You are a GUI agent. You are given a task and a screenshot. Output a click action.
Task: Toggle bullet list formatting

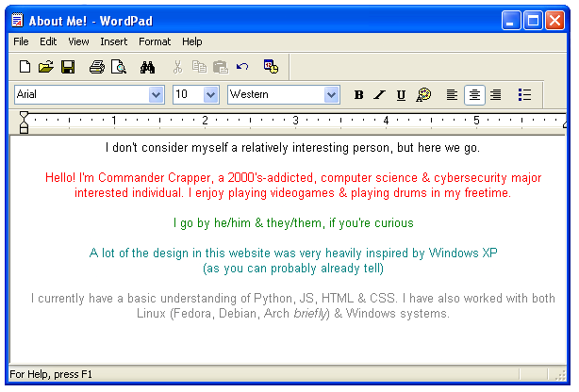click(x=524, y=95)
